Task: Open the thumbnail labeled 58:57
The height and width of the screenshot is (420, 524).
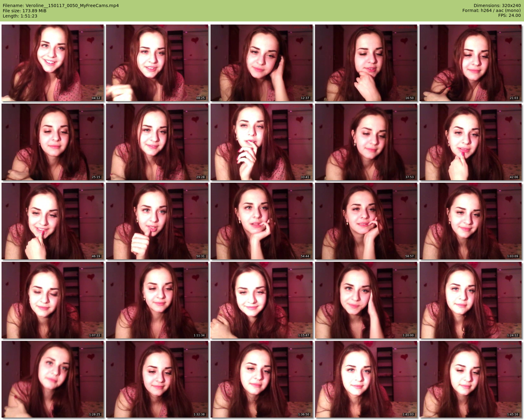Action: click(x=366, y=221)
